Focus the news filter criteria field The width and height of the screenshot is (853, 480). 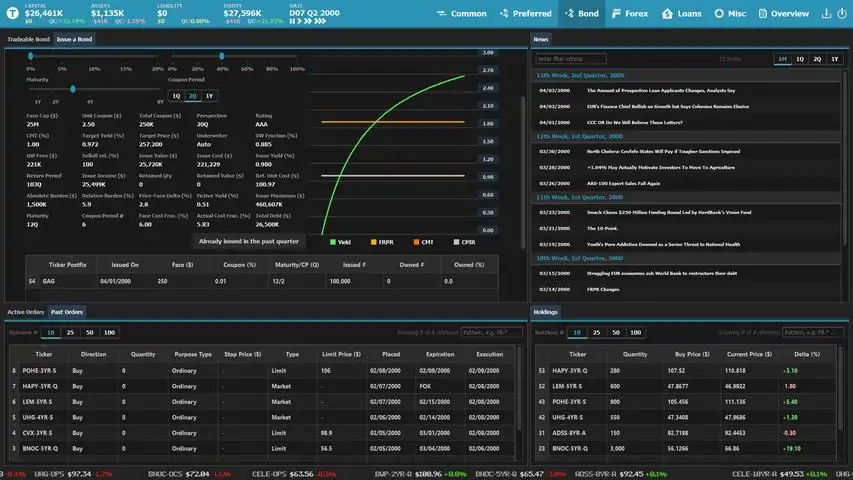click(571, 59)
